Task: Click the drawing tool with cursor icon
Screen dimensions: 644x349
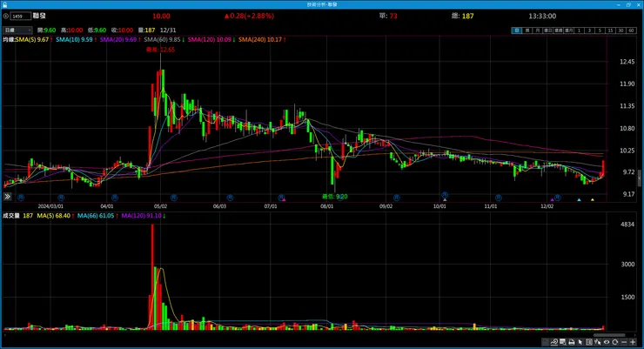Action: click(x=598, y=342)
